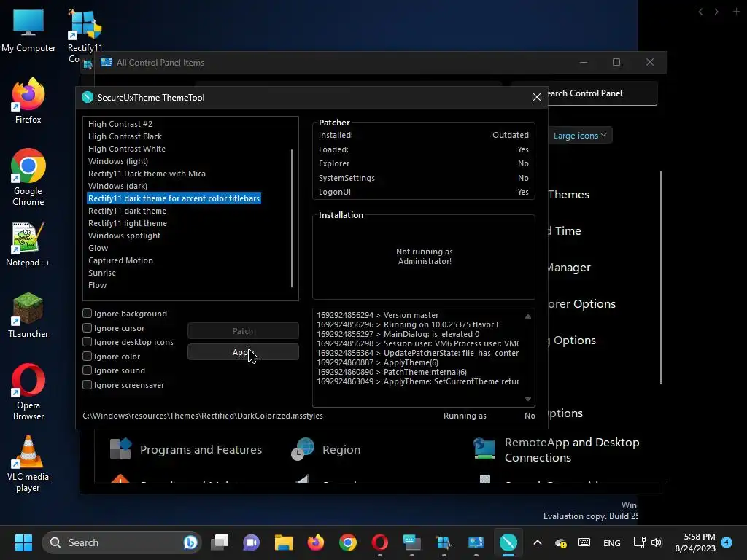The height and width of the screenshot is (560, 747).
Task: Select High Contrast Black theme
Action: 125,136
